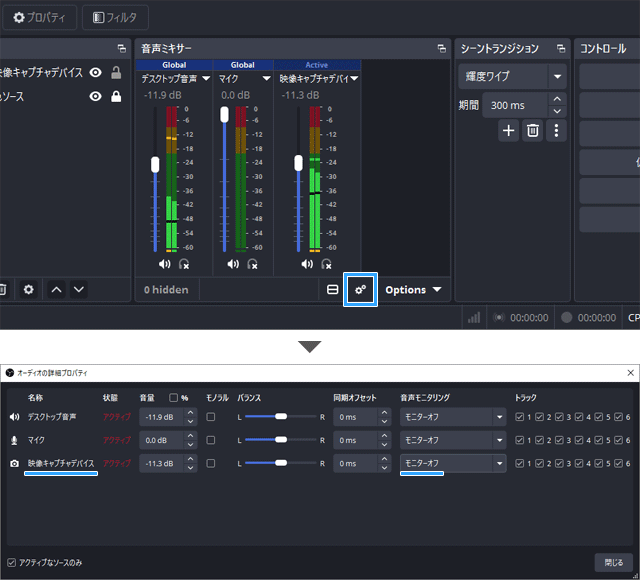This screenshot has height=580, width=640.
Task: Click the 閉じる button in dialog
Action: click(x=614, y=562)
